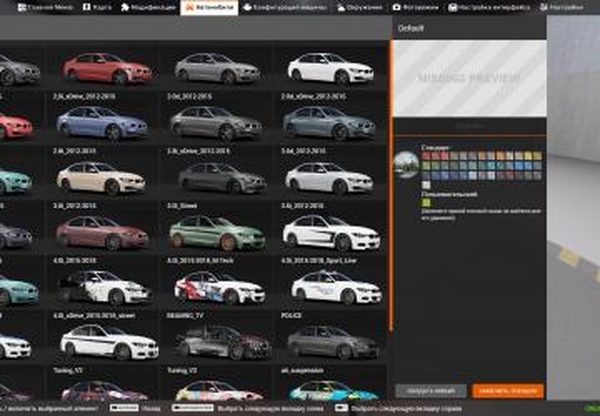Image resolution: width=600 pixels, height=416 pixels.
Task: Select the lone white paint swatch
Action: click(426, 185)
